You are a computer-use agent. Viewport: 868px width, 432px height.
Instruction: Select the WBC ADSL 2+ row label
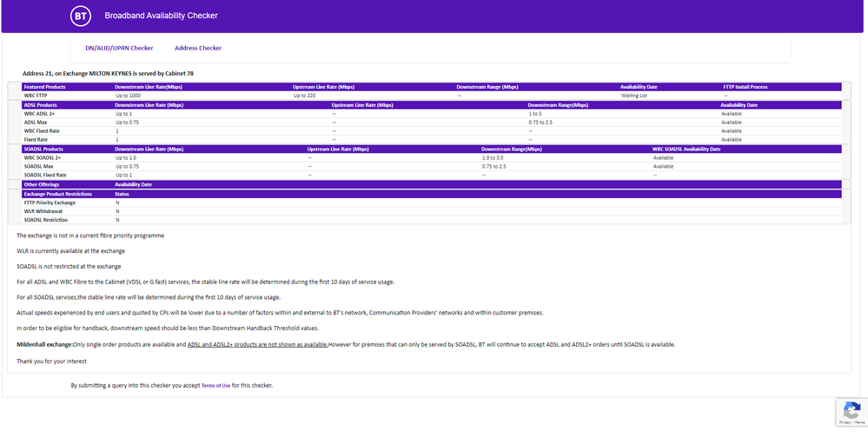point(41,114)
